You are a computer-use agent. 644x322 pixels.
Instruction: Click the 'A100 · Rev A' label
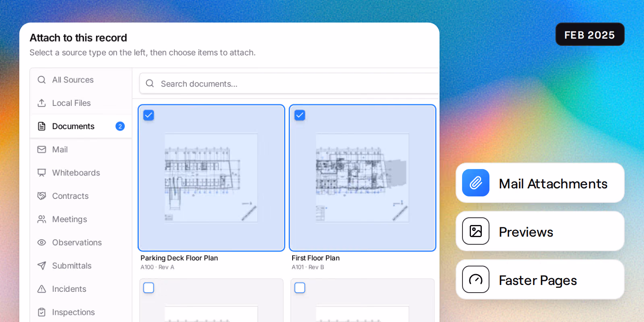tap(157, 267)
